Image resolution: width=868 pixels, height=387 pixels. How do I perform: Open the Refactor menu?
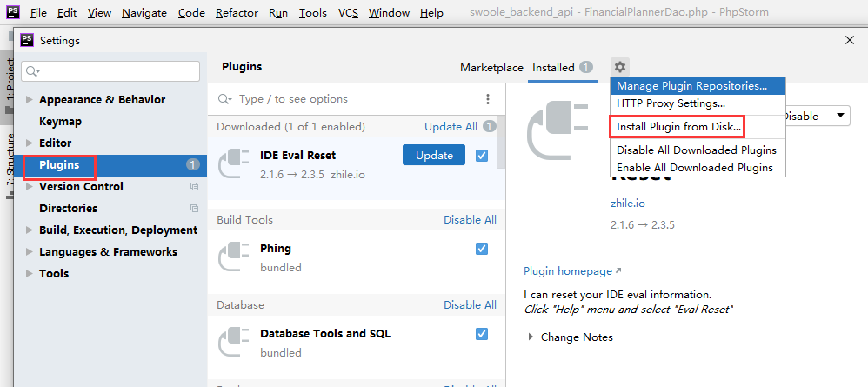point(237,13)
